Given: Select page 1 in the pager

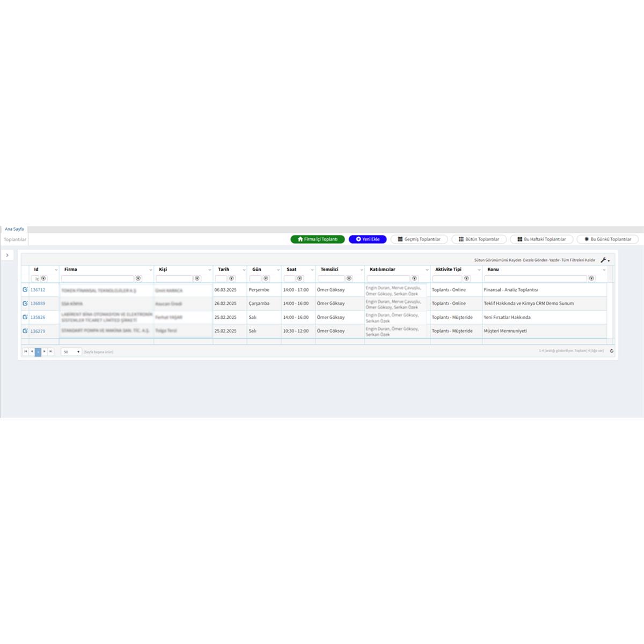Looking at the screenshot, I should point(38,352).
